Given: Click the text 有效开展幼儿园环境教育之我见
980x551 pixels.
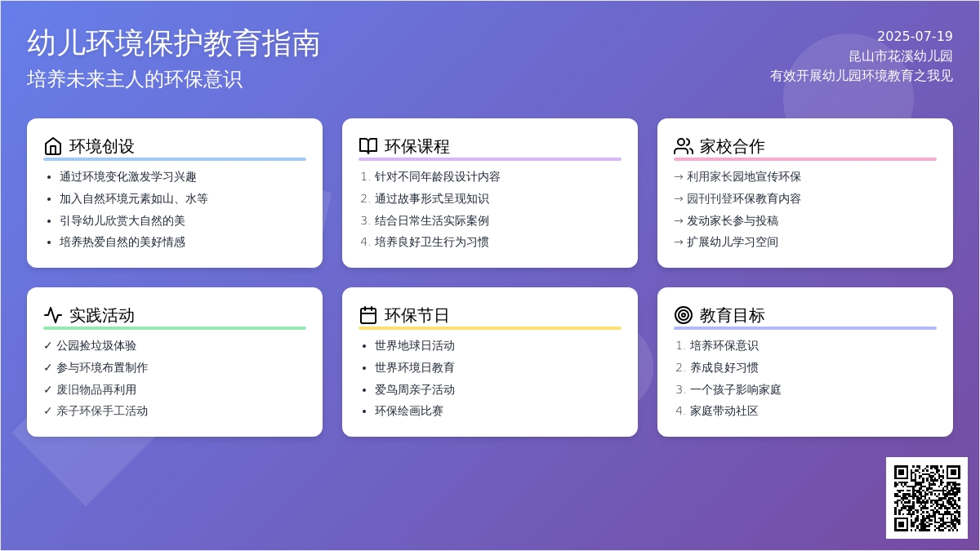Looking at the screenshot, I should [x=862, y=76].
